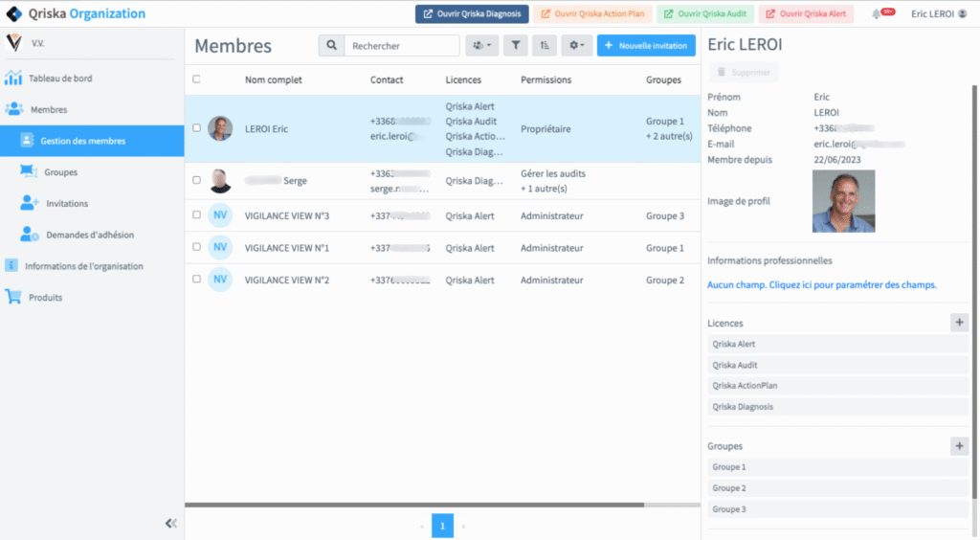Image resolution: width=980 pixels, height=540 pixels.
Task: Click the Aucun champ paramétrer des champs link
Action: [x=822, y=284]
